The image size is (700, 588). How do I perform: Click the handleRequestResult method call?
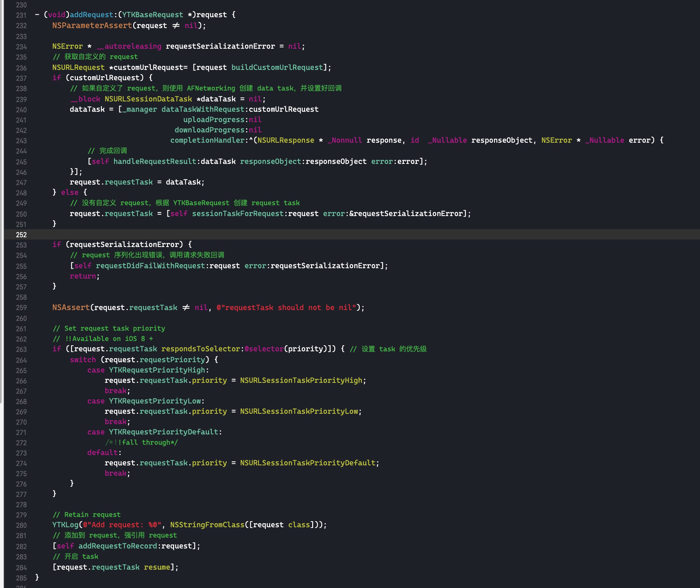click(155, 161)
